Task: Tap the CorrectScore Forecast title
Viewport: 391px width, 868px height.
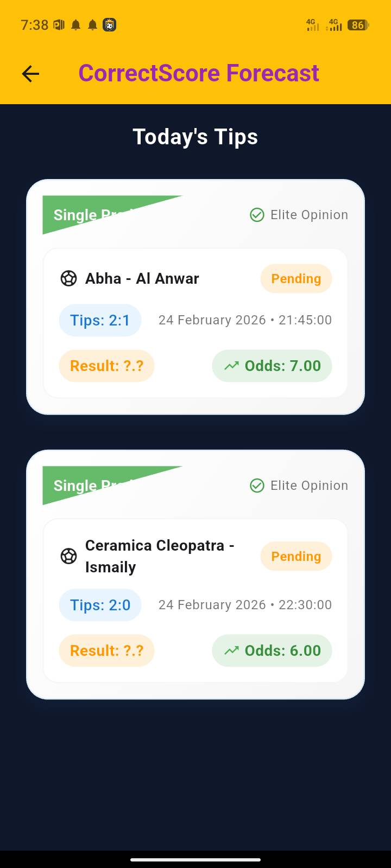Action: (x=199, y=73)
